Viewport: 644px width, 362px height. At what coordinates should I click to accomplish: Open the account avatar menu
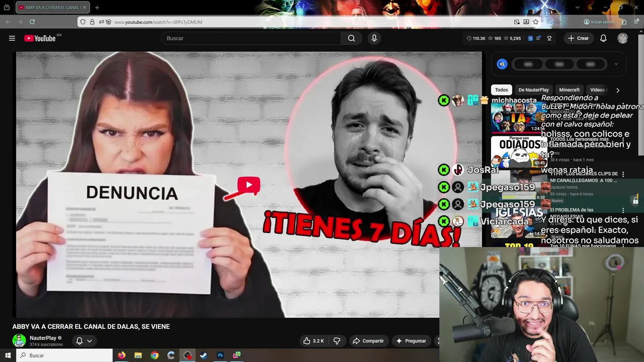[x=623, y=38]
